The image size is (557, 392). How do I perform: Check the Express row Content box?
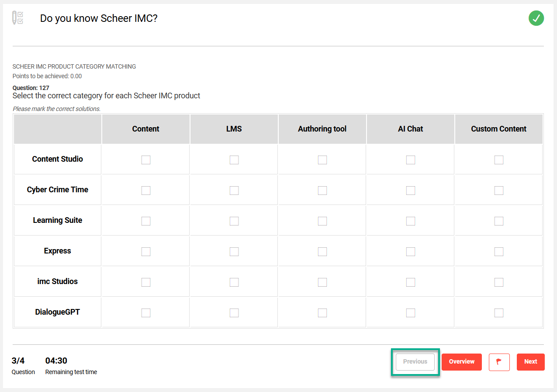(146, 252)
